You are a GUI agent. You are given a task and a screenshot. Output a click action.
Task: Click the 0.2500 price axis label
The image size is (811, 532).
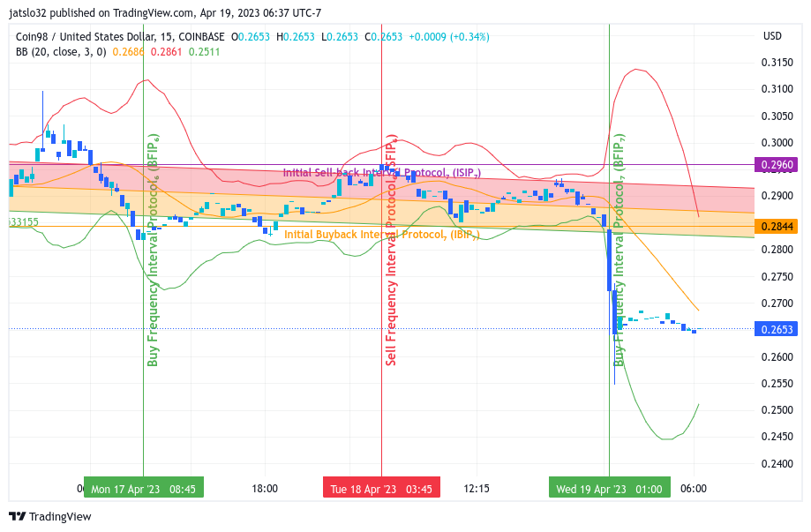point(777,410)
